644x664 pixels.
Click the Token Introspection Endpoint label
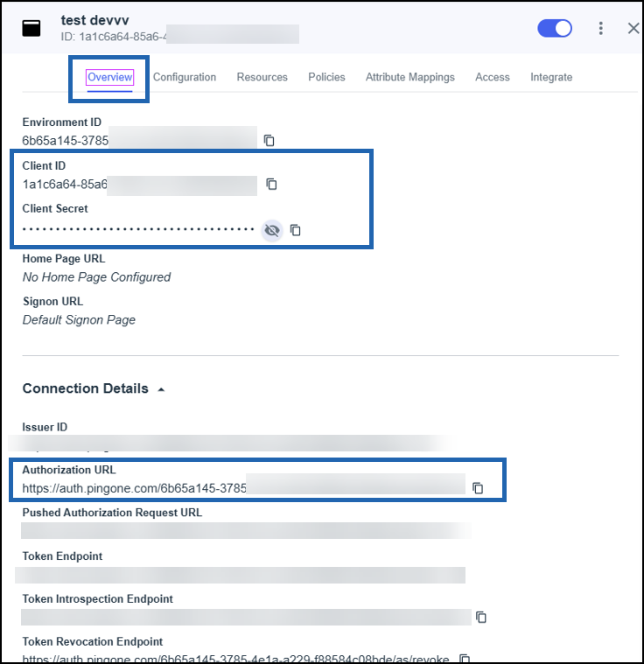coord(97,598)
